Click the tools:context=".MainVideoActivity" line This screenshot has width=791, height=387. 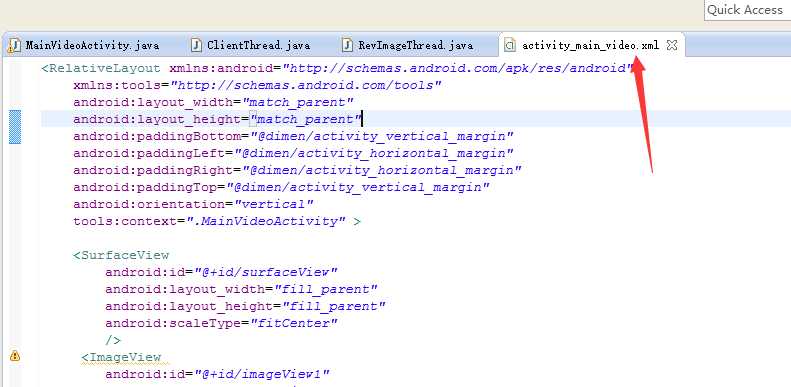217,222
